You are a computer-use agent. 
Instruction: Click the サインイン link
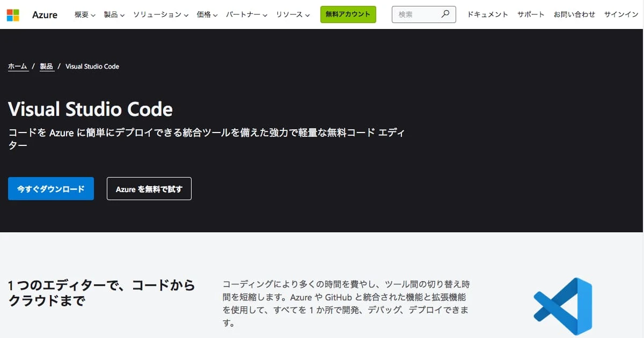tap(621, 14)
